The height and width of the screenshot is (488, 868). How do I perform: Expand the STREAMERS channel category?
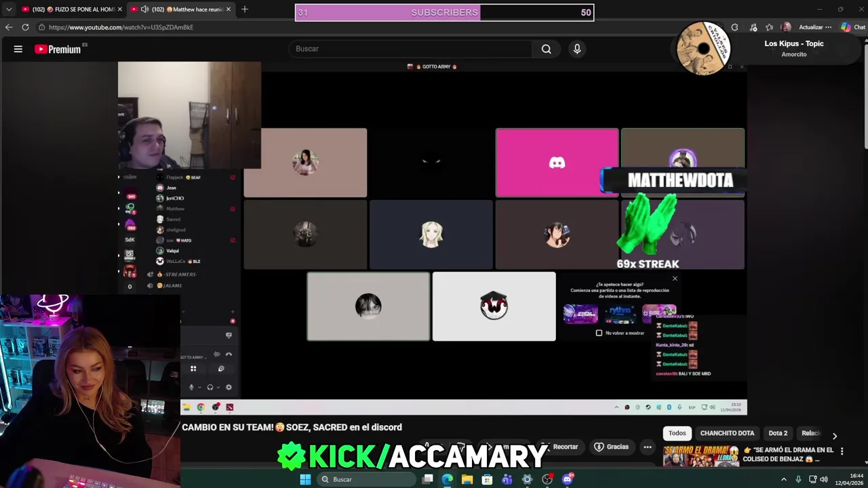pyautogui.click(x=175, y=274)
